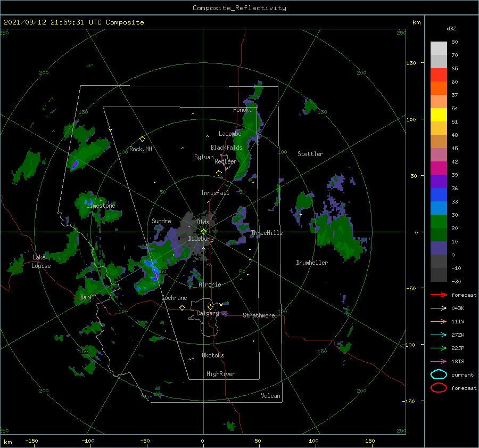
Task: Click the Olds label
Action: (203, 222)
